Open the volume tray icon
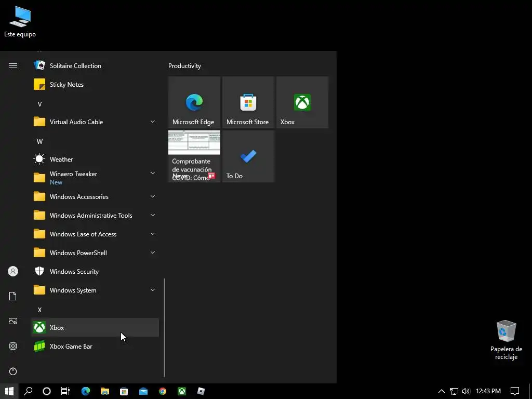Viewport: 532px width, 399px height. pyautogui.click(x=466, y=391)
